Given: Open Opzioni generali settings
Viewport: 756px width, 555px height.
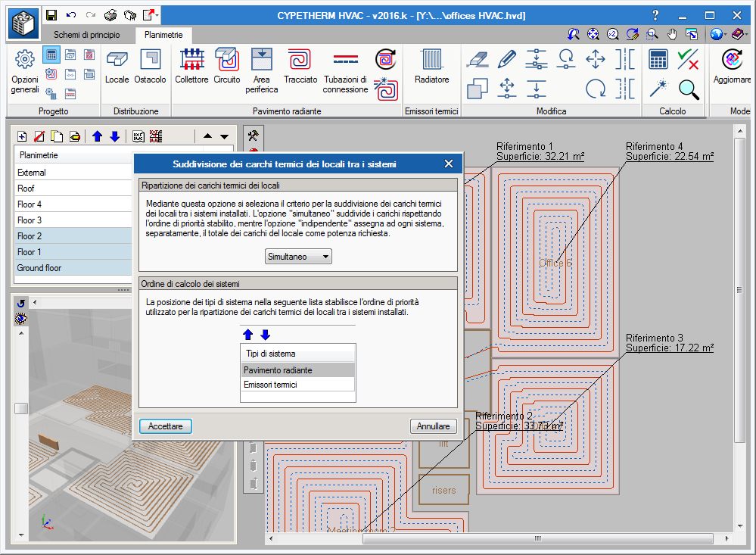Looking at the screenshot, I should coord(24,71).
